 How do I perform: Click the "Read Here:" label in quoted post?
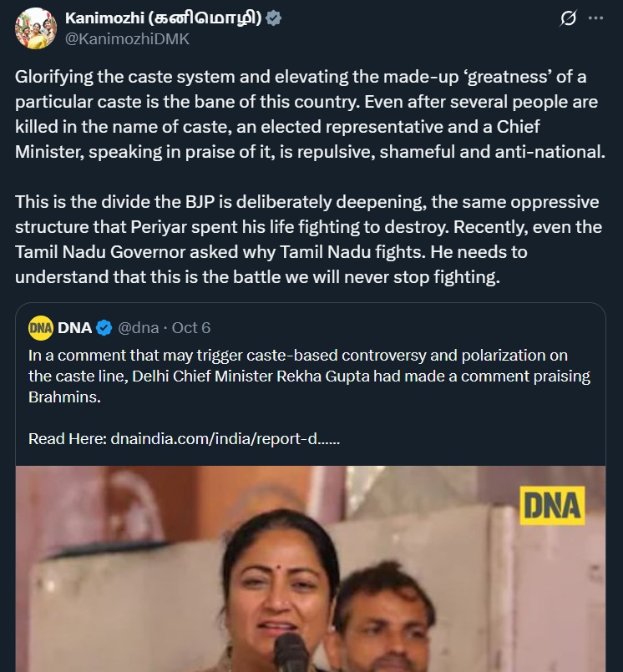click(x=67, y=438)
